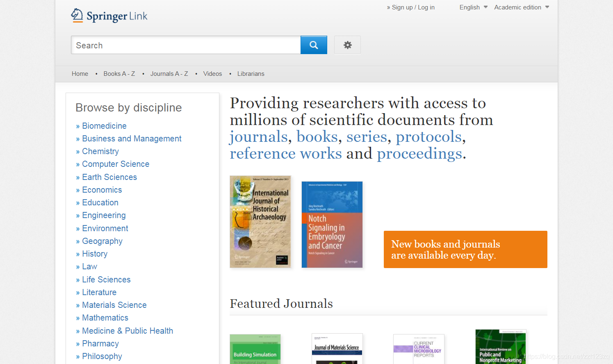Browse the Environment discipline
This screenshot has width=613, height=364.
click(x=105, y=228)
